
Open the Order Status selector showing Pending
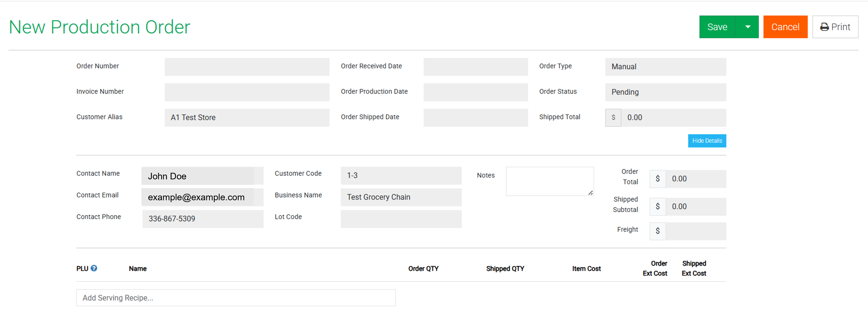coord(665,92)
